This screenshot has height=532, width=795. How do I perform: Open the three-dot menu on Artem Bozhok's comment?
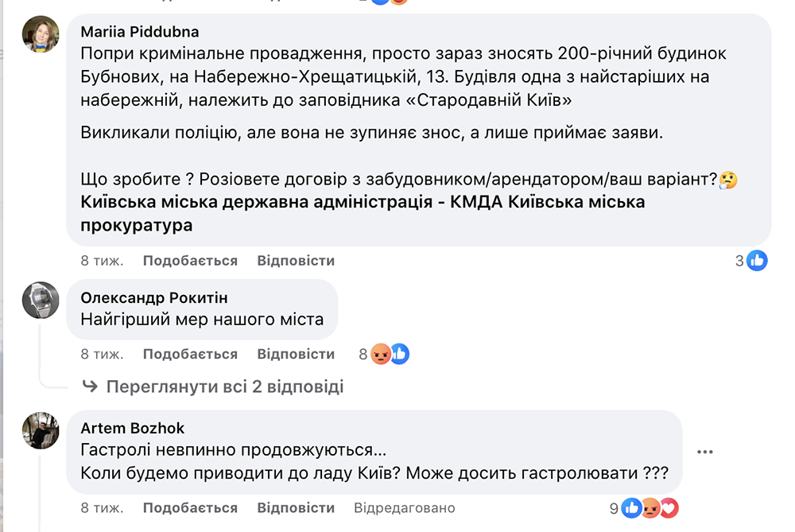click(704, 452)
